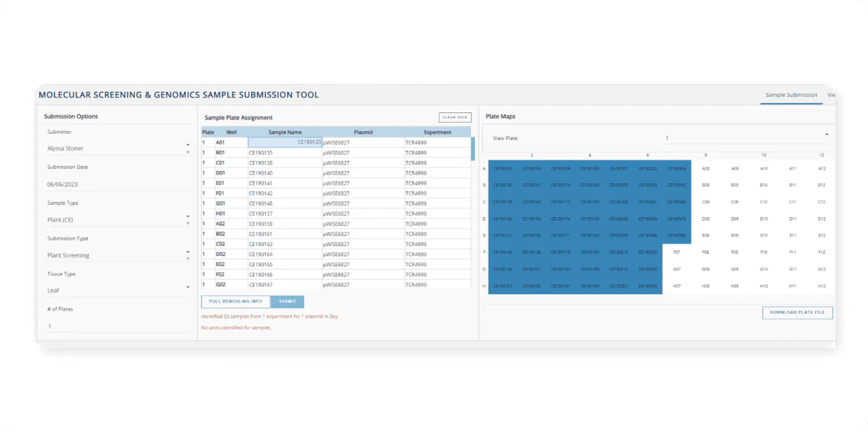The width and height of the screenshot is (868, 432).
Task: Switch to the Sample Submission tab
Action: point(791,95)
